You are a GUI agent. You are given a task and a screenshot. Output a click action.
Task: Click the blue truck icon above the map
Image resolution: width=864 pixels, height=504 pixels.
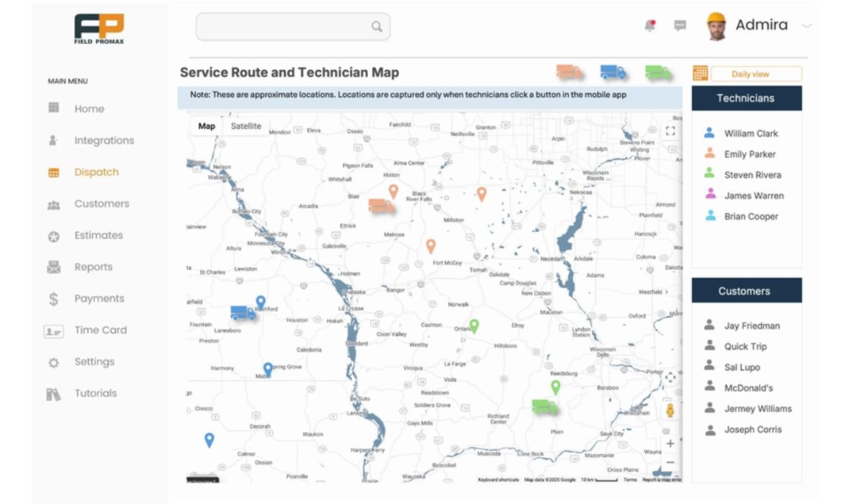pyautogui.click(x=613, y=72)
